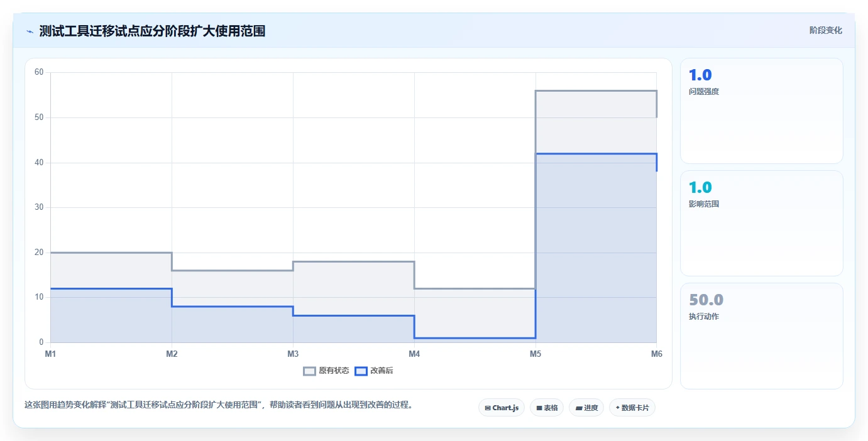Screen dimensions: 868x441
Task: Click the M6 x-axis label
Action: point(657,354)
